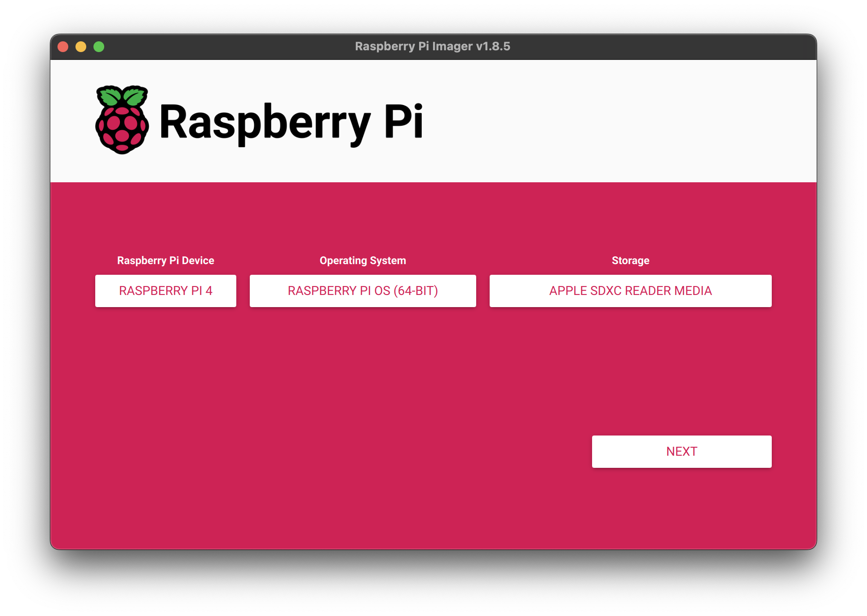The width and height of the screenshot is (867, 616).
Task: Click the green leaves of the logo
Action: (x=120, y=95)
